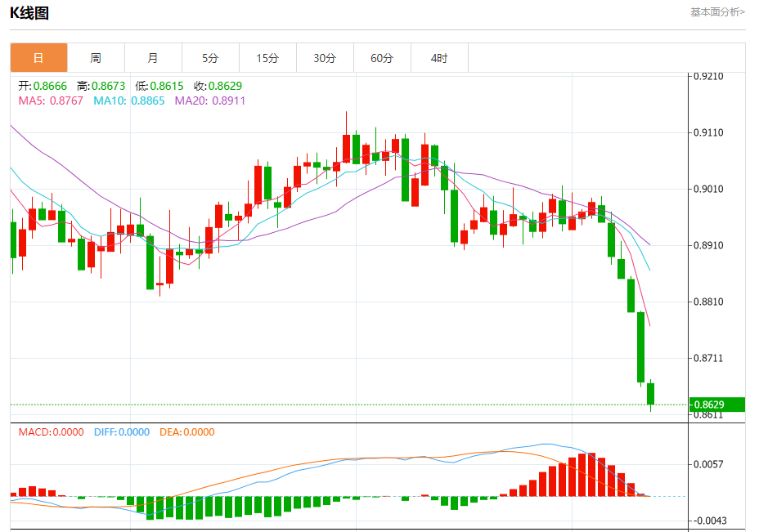Click the K线图 heading
Viewport: 759px width, 532px height.
[x=29, y=13]
